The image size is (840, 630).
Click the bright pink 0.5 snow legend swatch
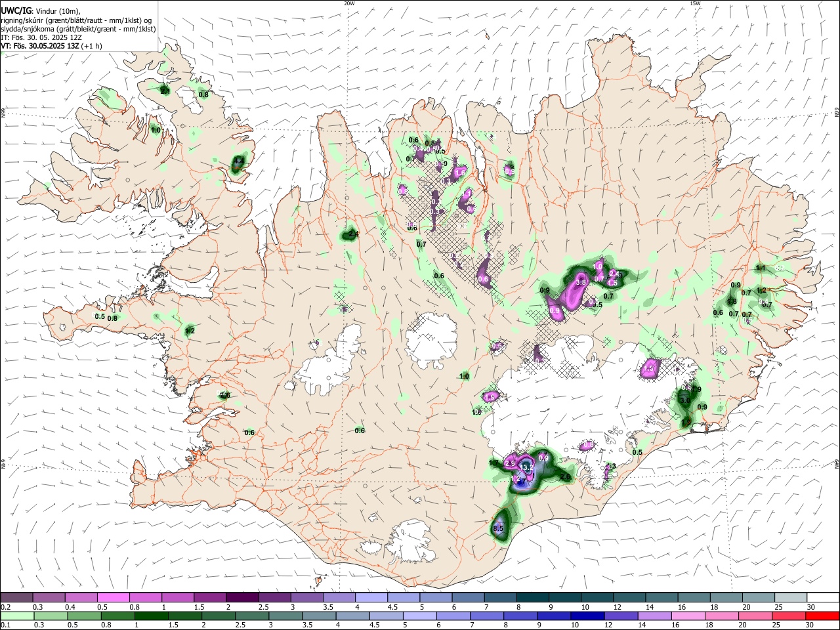click(114, 598)
